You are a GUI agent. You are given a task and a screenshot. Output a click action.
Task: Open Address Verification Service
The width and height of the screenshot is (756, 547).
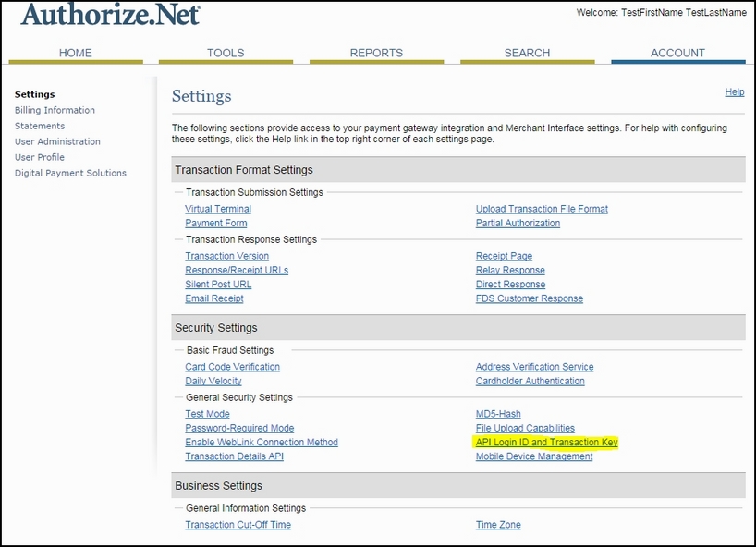535,367
